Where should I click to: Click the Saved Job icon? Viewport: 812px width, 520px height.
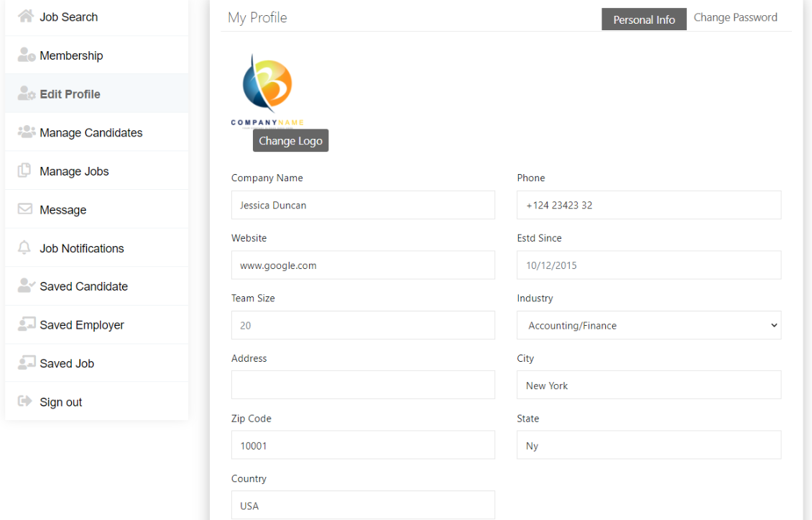coord(27,362)
